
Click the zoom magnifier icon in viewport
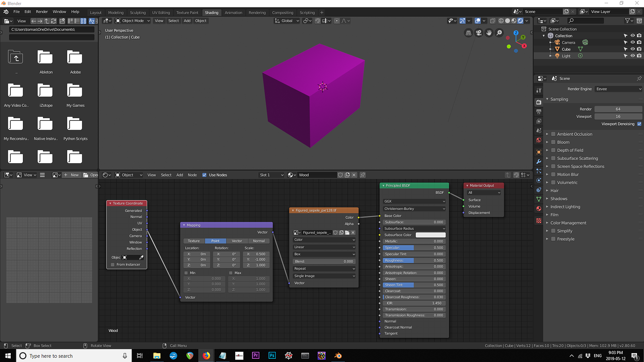[499, 33]
